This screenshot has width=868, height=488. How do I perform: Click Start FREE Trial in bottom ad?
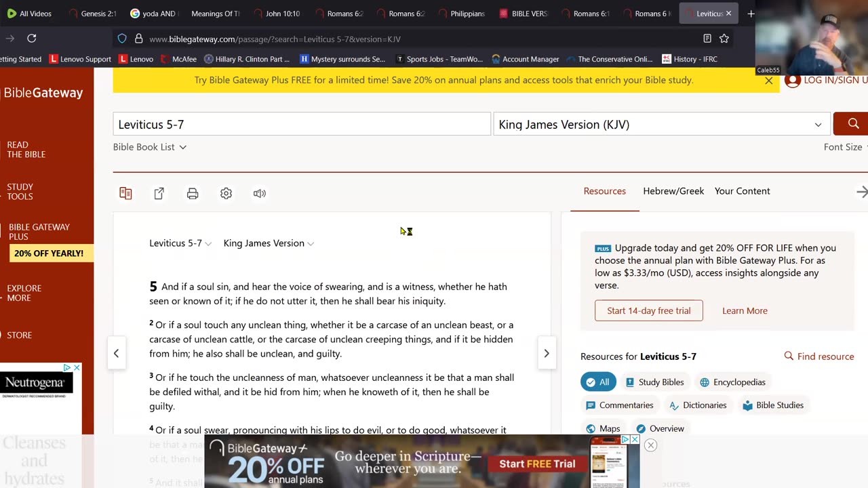[x=537, y=464]
